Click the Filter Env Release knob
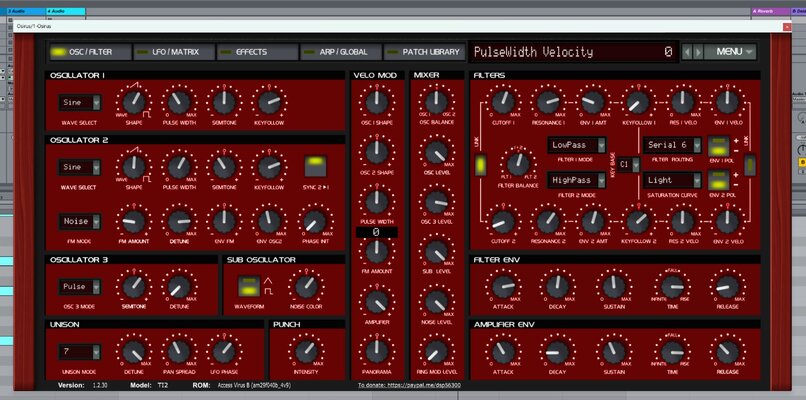Viewport: 806px width, 400px height. point(727,286)
